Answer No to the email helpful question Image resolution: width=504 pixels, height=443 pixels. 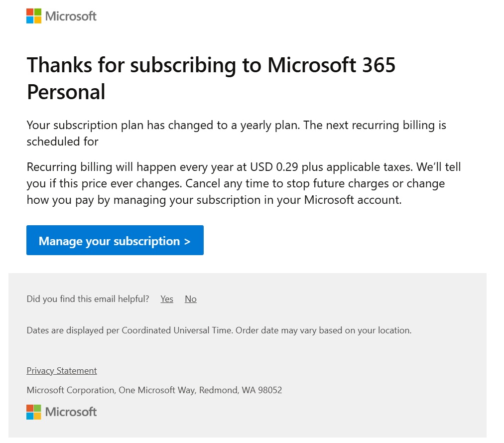[x=191, y=299]
